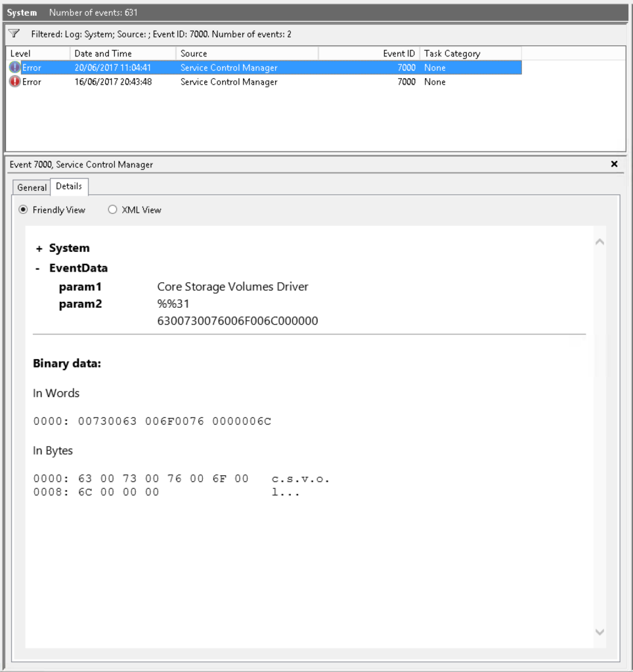Click details scrollbar up arrow
Screen dimensions: 633x672
pos(600,241)
